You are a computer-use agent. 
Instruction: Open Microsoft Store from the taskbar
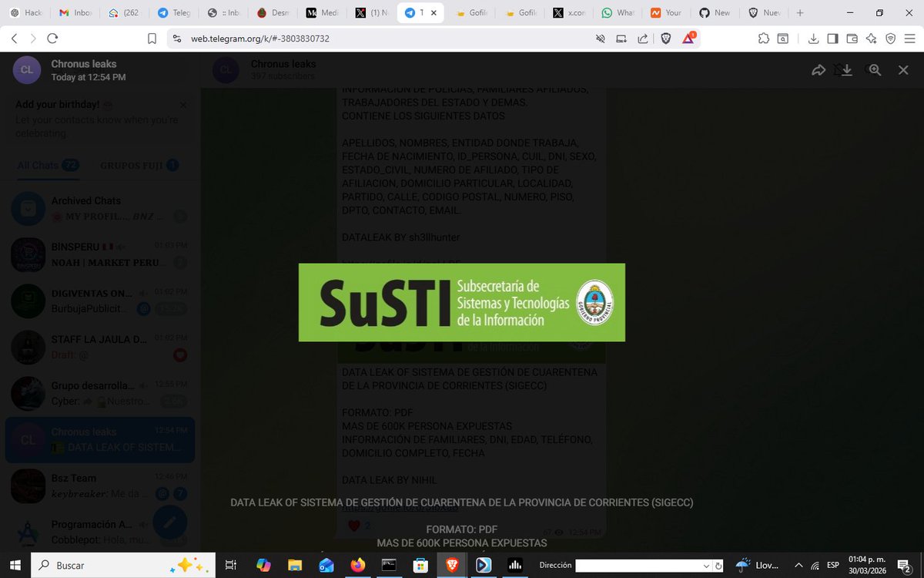tap(421, 565)
